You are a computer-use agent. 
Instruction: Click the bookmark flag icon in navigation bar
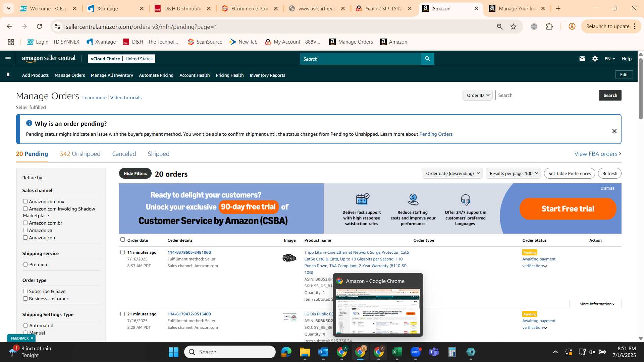(x=8, y=74)
